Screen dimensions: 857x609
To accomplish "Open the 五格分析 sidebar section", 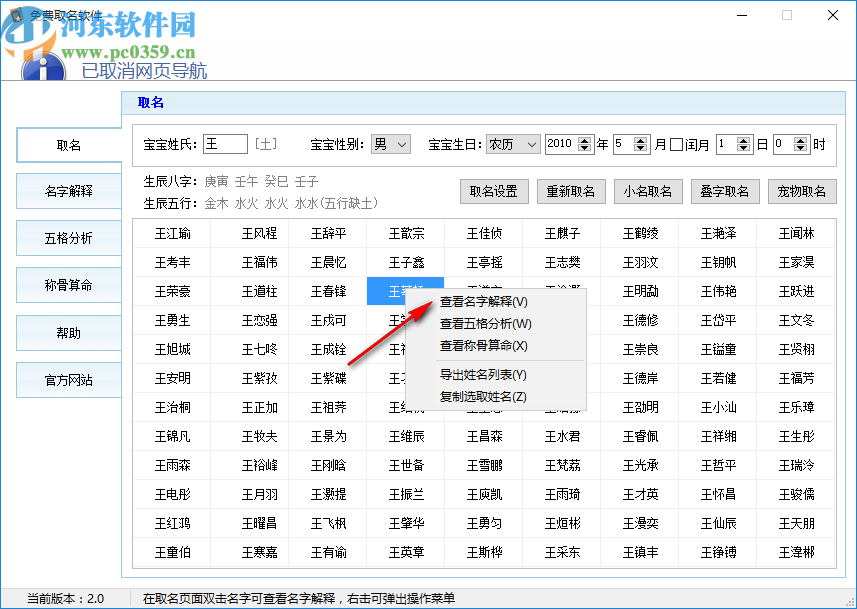I will 68,238.
